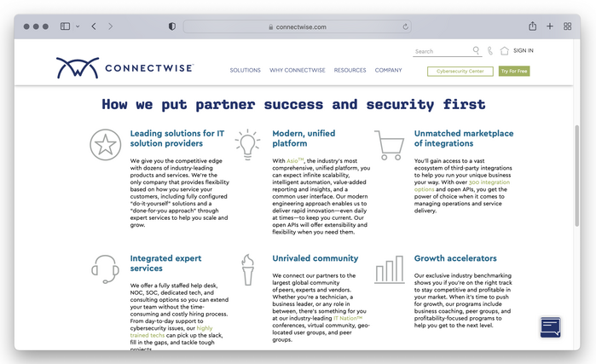Go forward with Safari forward arrow

(x=111, y=26)
